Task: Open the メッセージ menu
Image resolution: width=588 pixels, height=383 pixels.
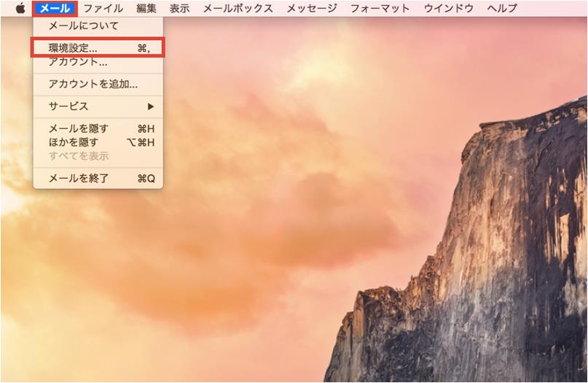Action: (312, 8)
